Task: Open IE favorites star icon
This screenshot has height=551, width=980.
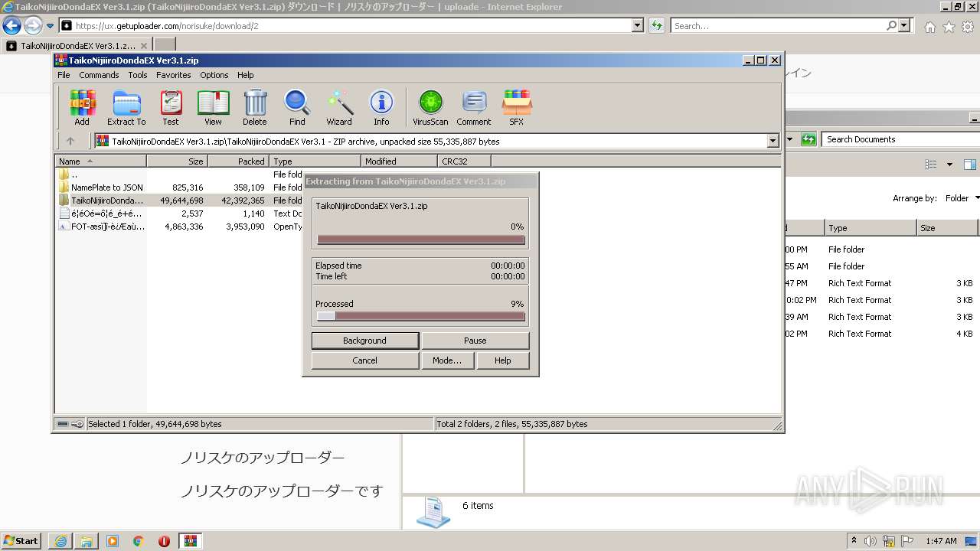Action: click(x=949, y=27)
